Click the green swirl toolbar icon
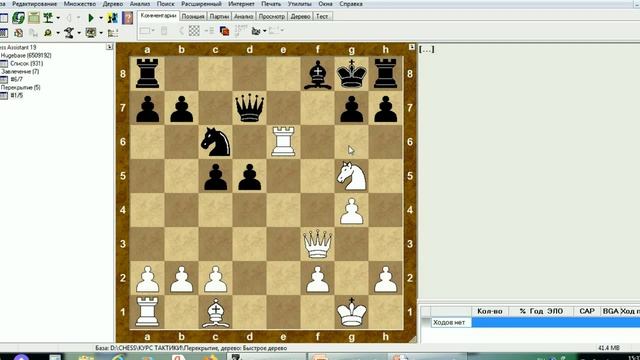This screenshot has width=640, height=360. pyautogui.click(x=18, y=18)
